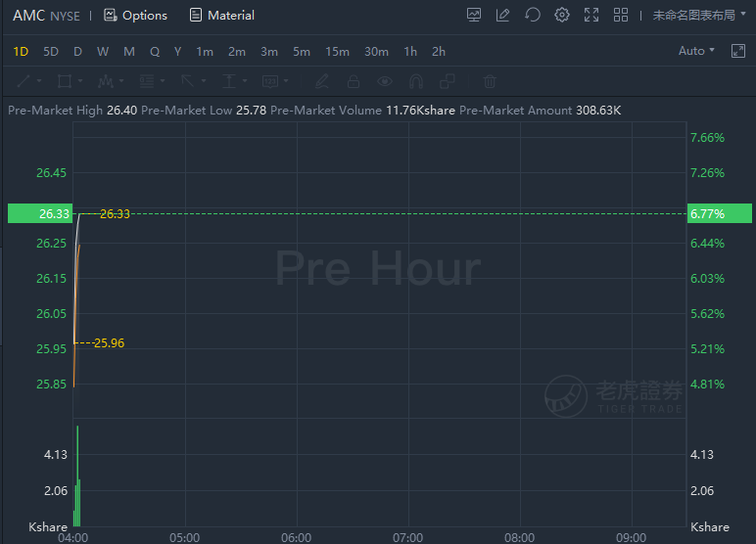Select the Fibonacci levels tool
This screenshot has height=544, width=756.
(x=147, y=81)
